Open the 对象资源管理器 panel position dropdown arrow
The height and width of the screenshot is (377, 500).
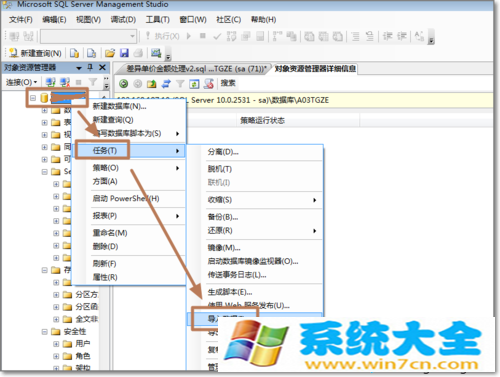coord(79,68)
